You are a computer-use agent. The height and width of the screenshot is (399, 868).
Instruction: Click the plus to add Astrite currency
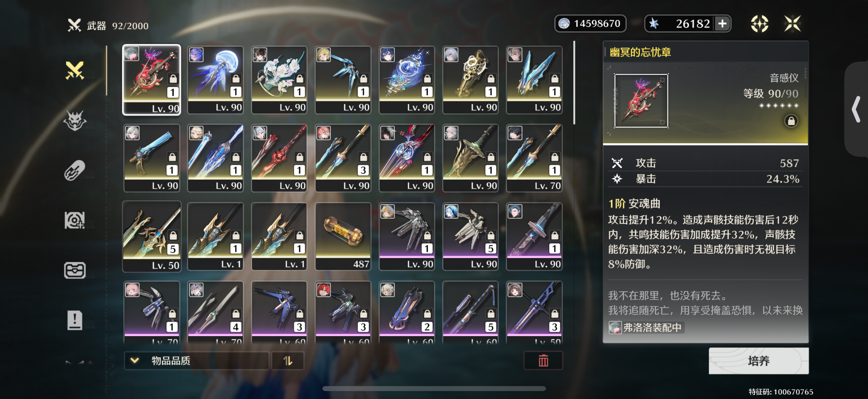[x=722, y=23]
